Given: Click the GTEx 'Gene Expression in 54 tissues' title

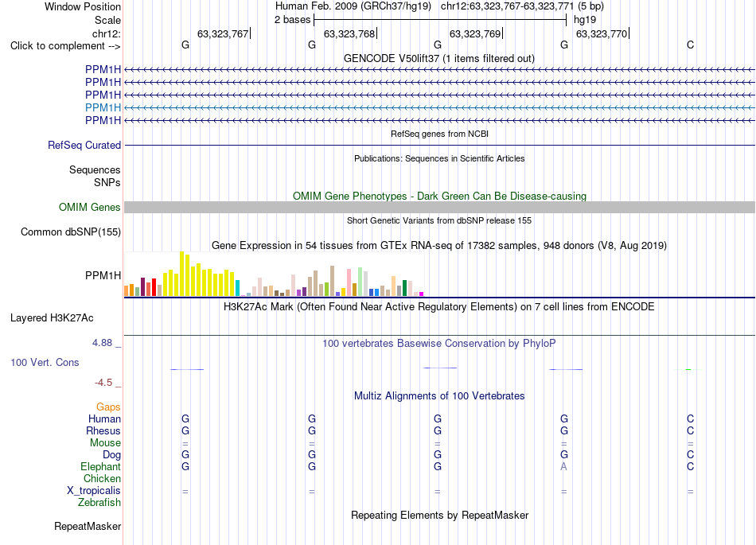Looking at the screenshot, I should tap(439, 245).
